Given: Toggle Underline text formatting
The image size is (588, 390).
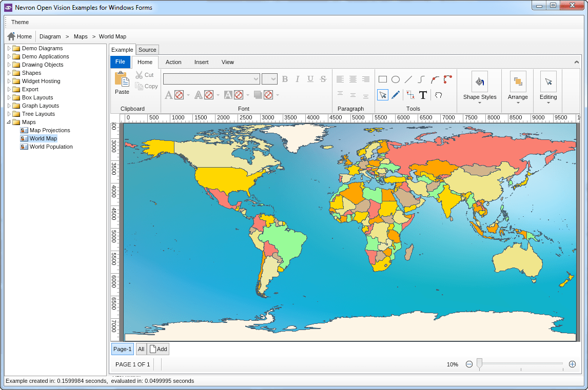Looking at the screenshot, I should [x=310, y=79].
